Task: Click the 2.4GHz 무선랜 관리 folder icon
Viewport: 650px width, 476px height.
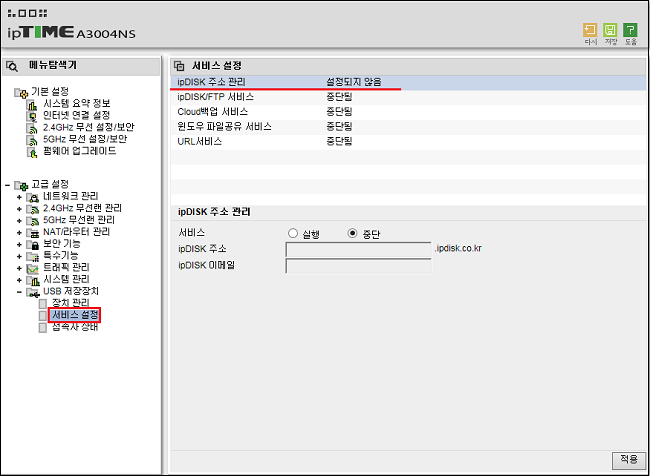Action: pyautogui.click(x=32, y=209)
